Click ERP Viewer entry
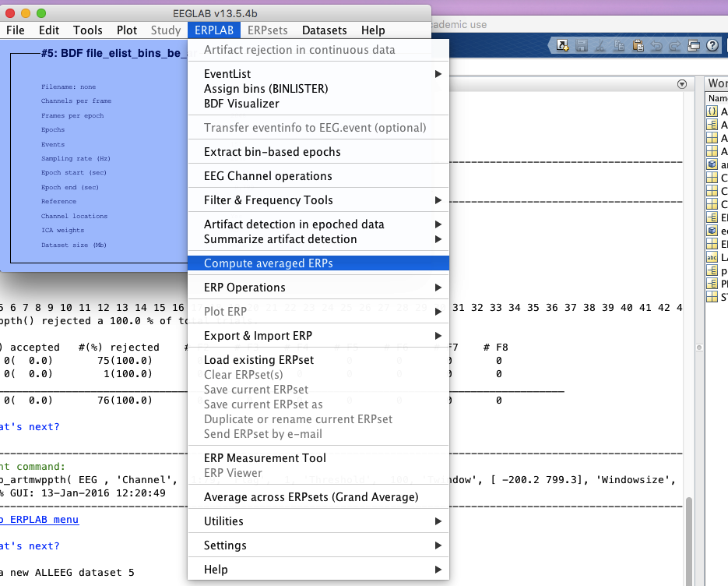The width and height of the screenshot is (728, 586). coord(318,473)
